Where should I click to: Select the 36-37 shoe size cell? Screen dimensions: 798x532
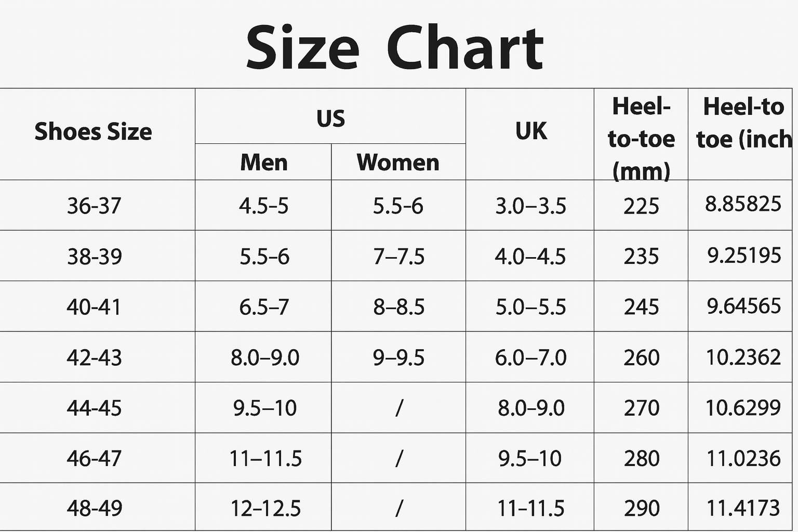(94, 206)
